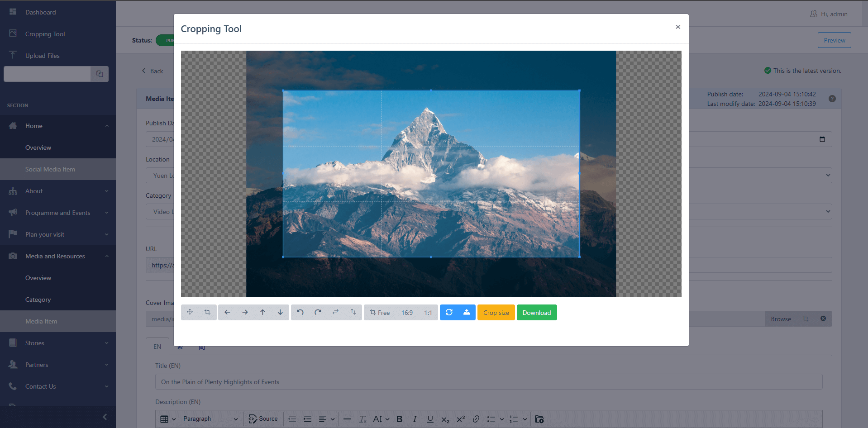The image size is (868, 428).
Task: Expand the About section in sidebar
Action: 58,190
